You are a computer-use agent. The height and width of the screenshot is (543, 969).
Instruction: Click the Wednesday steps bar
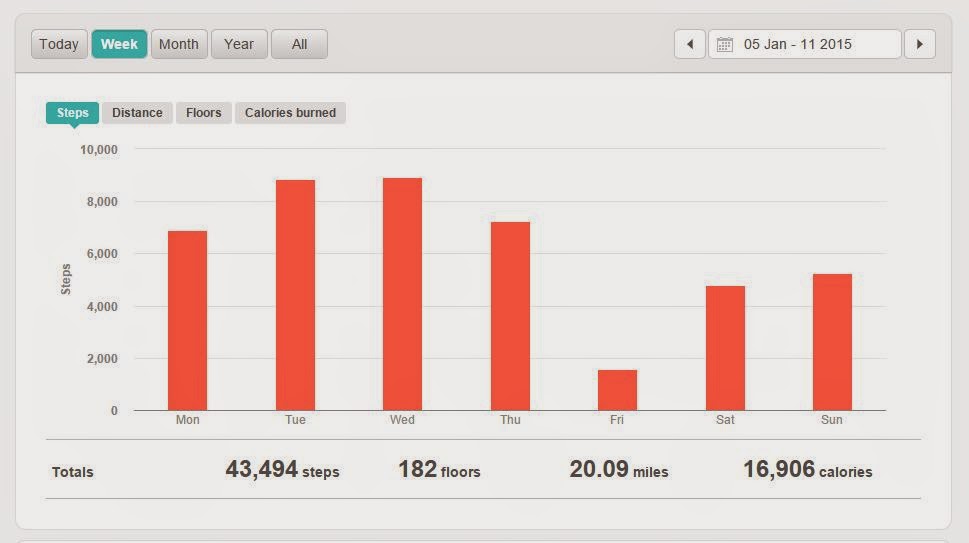coord(402,294)
